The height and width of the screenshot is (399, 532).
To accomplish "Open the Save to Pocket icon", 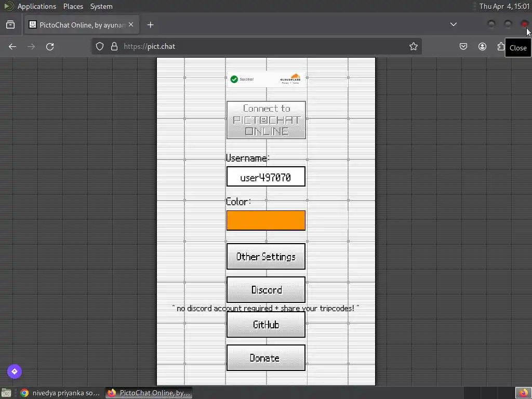I will tap(463, 46).
